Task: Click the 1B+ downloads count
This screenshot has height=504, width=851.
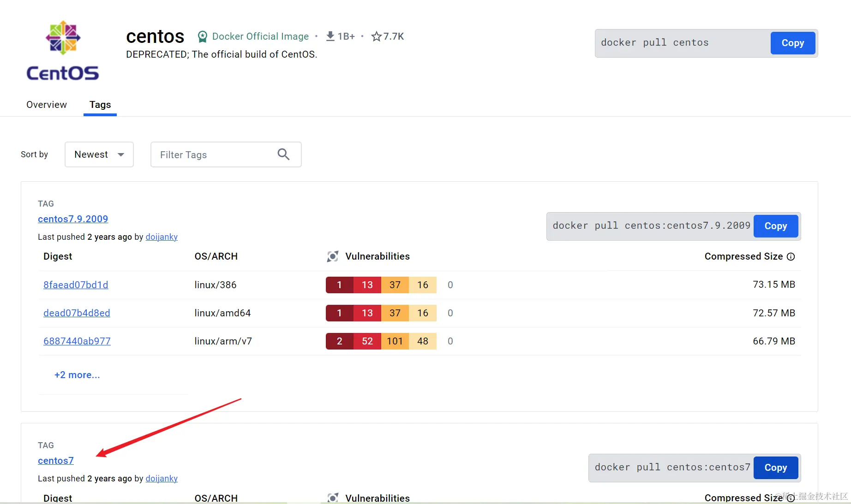Action: 346,36
